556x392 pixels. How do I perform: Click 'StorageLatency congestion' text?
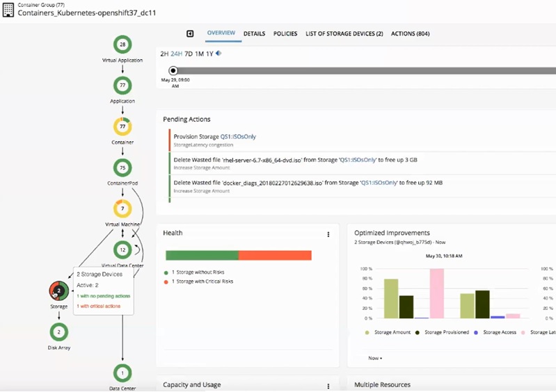point(203,145)
